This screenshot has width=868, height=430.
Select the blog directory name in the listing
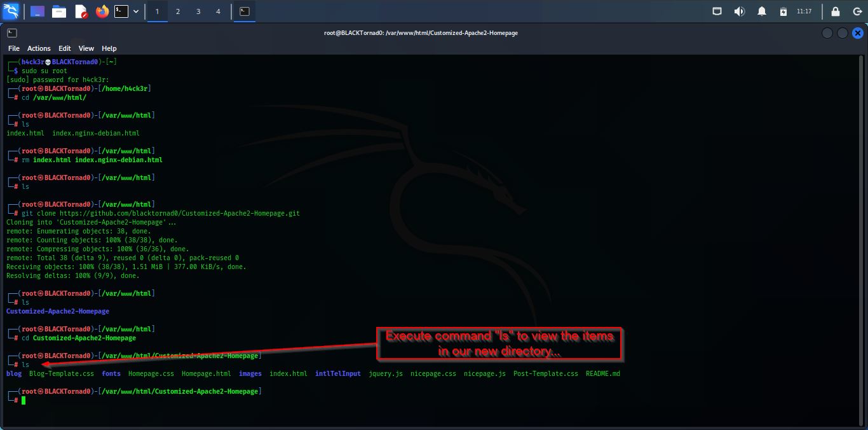point(13,373)
